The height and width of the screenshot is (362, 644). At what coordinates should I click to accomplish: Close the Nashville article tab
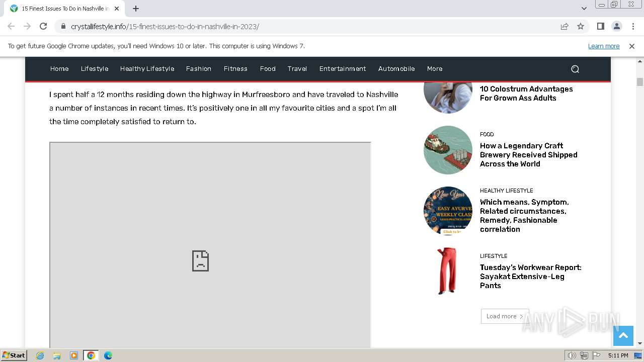117,9
